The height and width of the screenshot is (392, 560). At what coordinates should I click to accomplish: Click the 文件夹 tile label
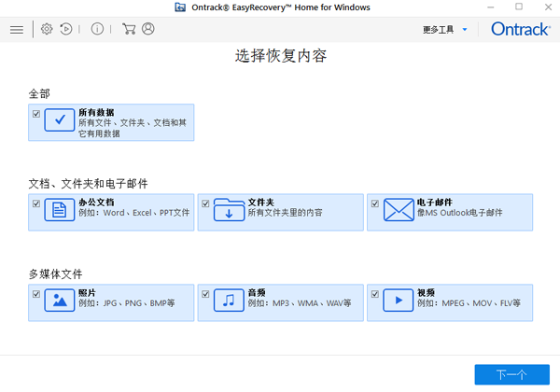click(259, 202)
